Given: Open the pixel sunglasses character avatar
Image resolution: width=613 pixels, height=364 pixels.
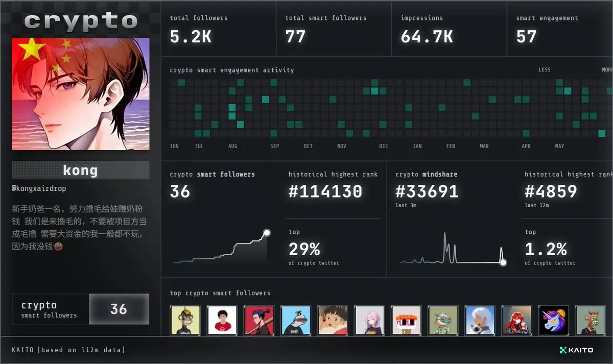Looking at the screenshot, I should point(406,320).
